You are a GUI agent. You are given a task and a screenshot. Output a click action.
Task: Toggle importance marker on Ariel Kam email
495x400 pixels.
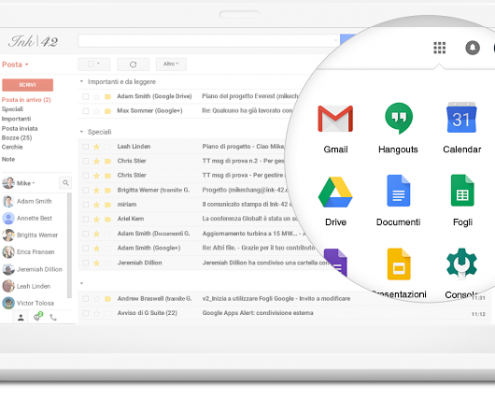coord(108,219)
